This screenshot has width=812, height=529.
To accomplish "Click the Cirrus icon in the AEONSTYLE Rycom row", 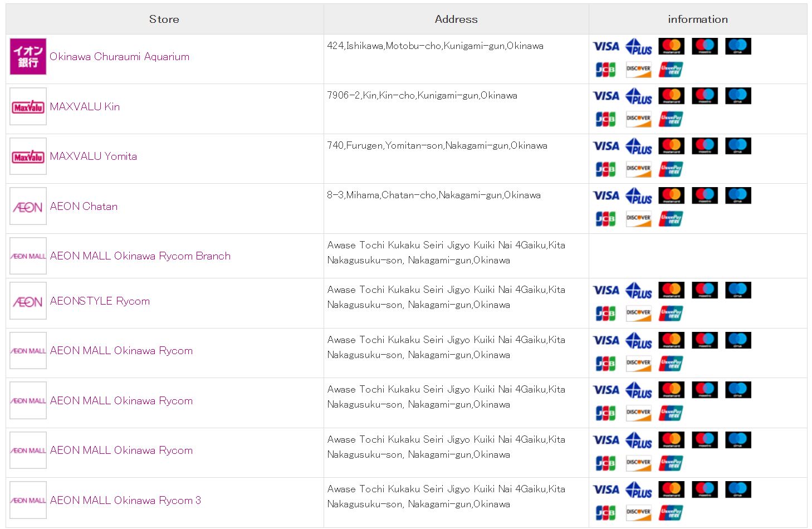I will [x=738, y=290].
